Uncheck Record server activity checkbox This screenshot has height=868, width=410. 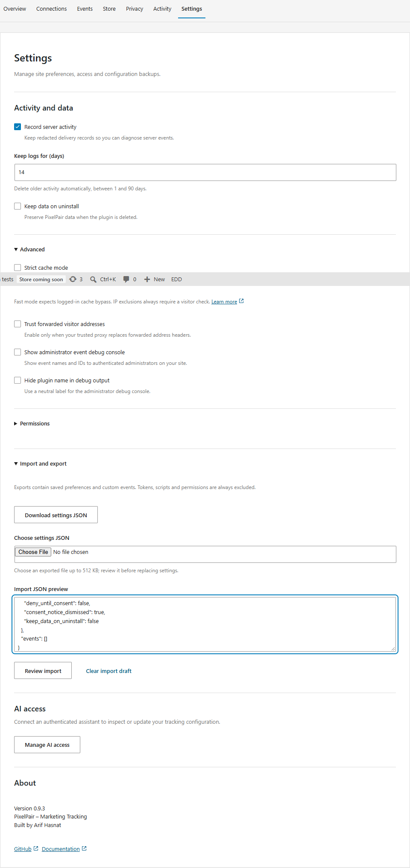[18, 127]
